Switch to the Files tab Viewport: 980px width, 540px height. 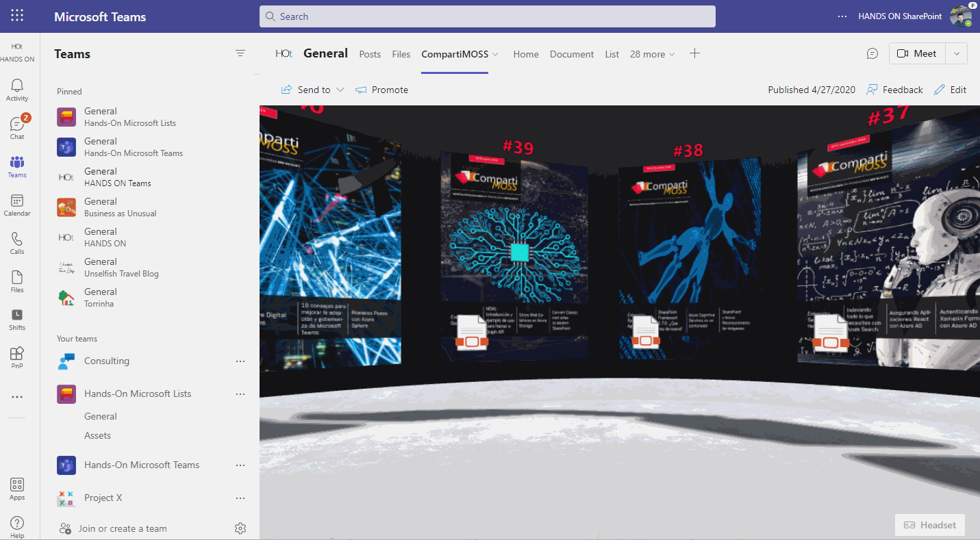coord(401,54)
